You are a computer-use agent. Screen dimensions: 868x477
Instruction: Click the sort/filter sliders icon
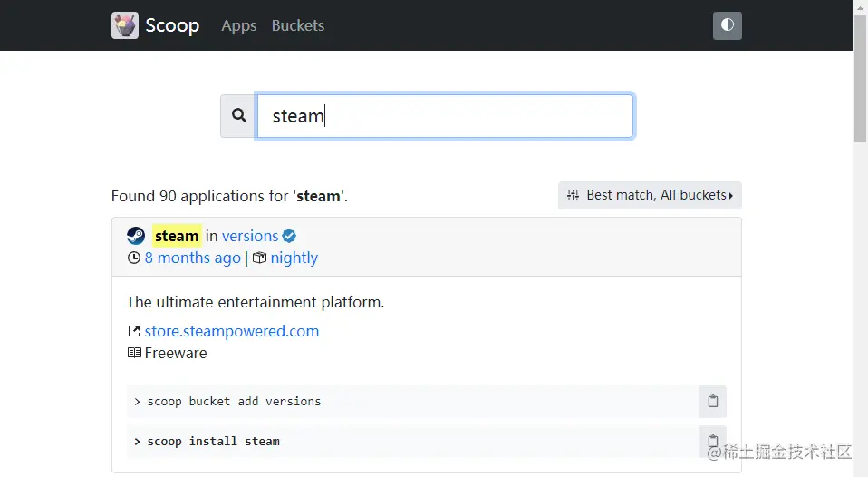point(573,195)
